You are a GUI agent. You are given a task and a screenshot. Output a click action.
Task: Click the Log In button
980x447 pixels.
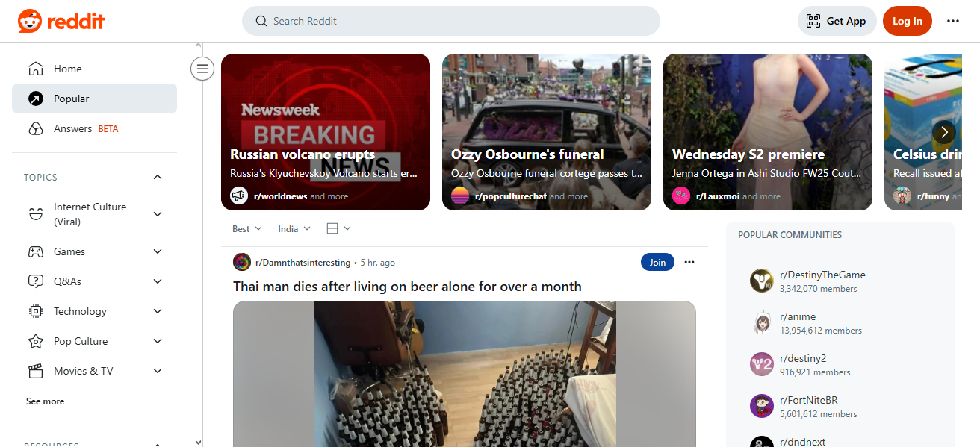[908, 21]
